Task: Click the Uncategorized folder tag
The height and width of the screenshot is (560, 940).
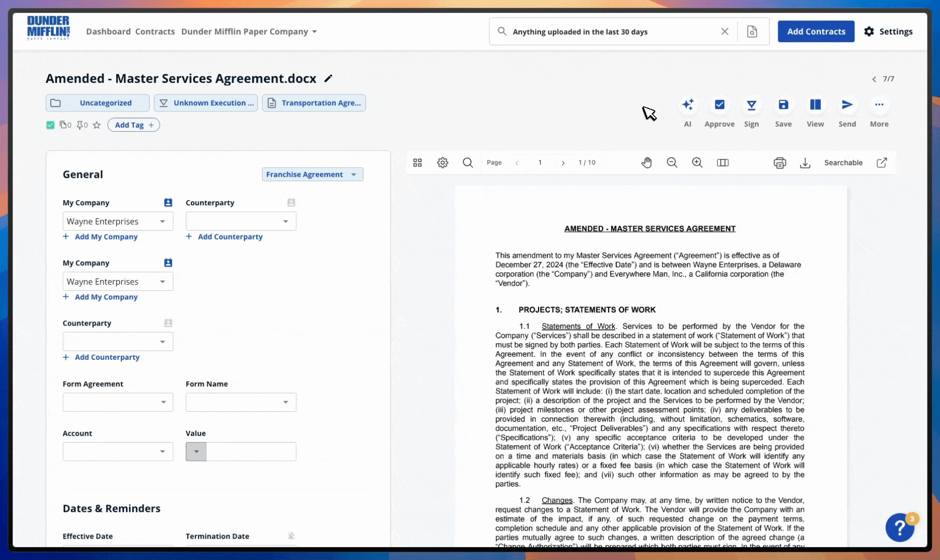Action: click(x=98, y=103)
